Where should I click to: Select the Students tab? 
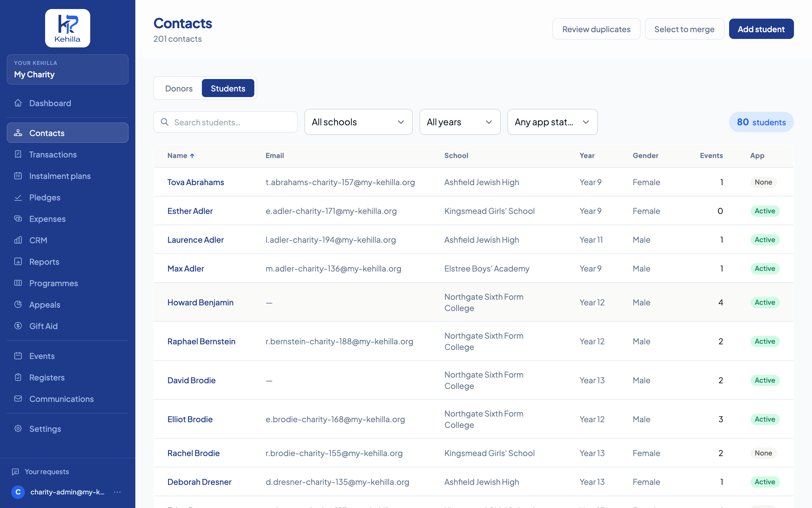(x=228, y=88)
